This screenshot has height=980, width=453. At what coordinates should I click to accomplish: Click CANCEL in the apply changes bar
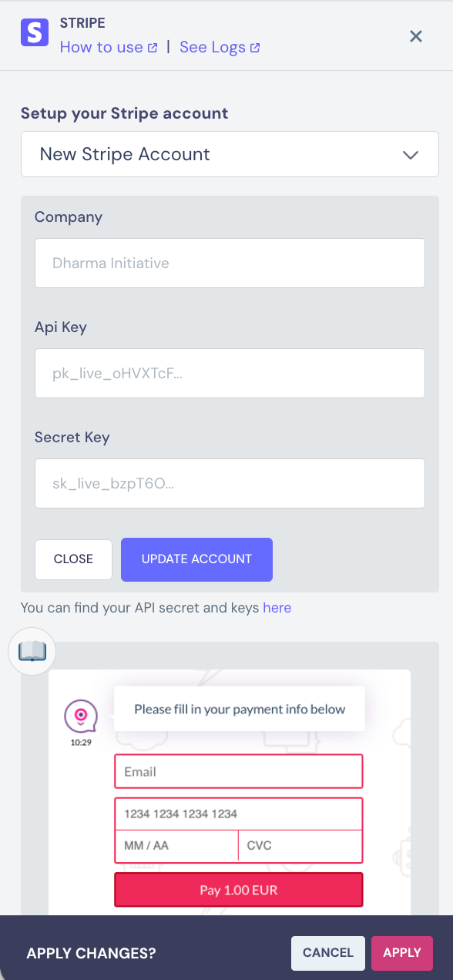pos(328,953)
